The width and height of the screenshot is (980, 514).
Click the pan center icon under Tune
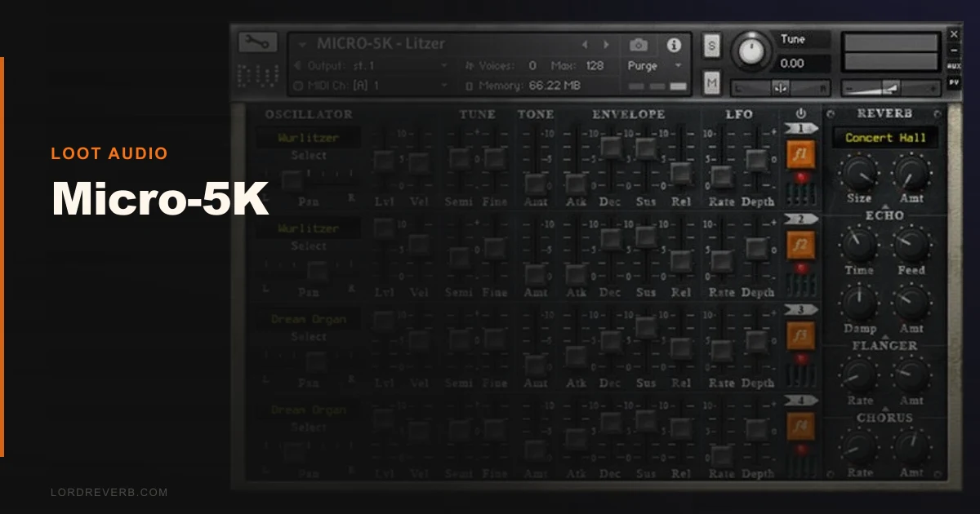(782, 87)
